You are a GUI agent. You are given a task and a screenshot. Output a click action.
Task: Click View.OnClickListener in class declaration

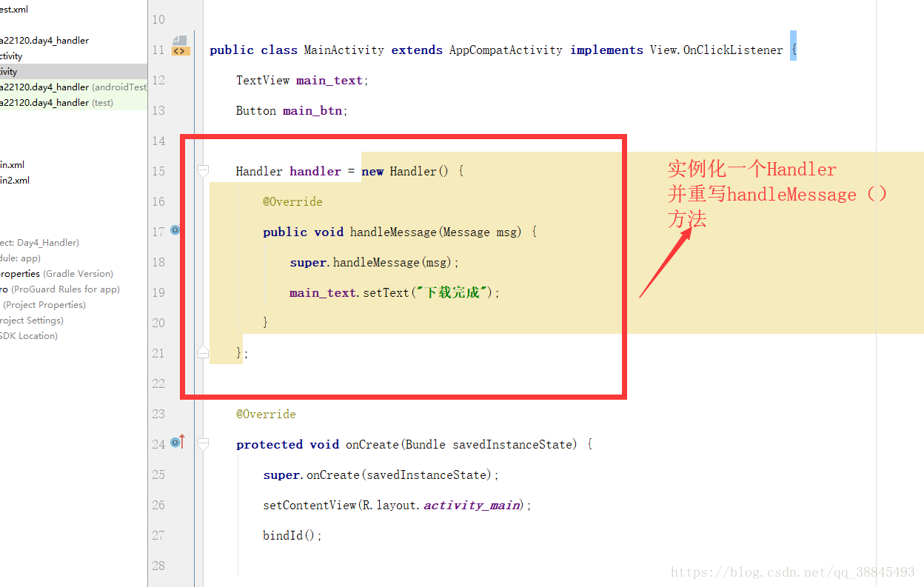pyautogui.click(x=717, y=50)
